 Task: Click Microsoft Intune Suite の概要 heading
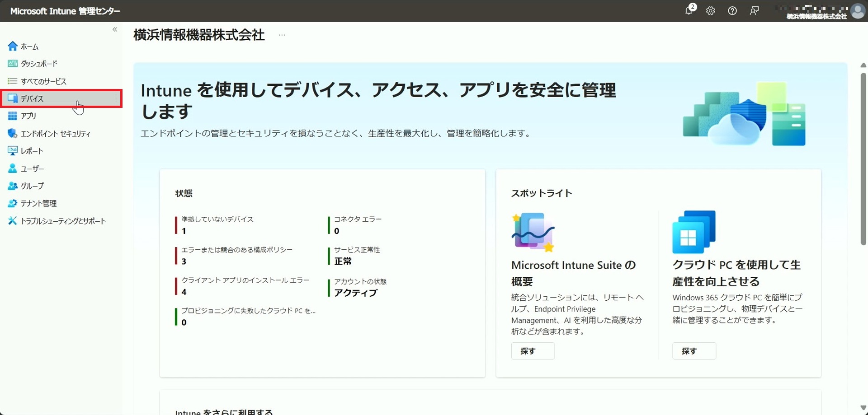pyautogui.click(x=574, y=273)
